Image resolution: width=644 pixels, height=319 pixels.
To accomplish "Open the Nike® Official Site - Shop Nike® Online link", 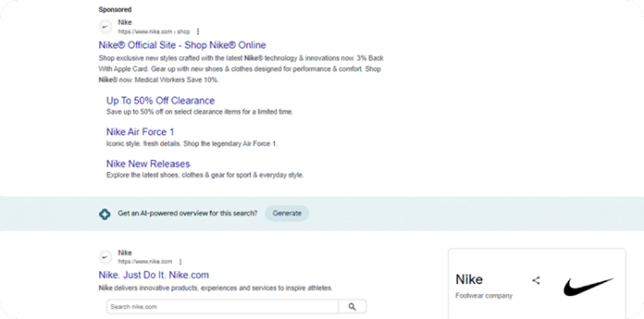I will [x=182, y=45].
